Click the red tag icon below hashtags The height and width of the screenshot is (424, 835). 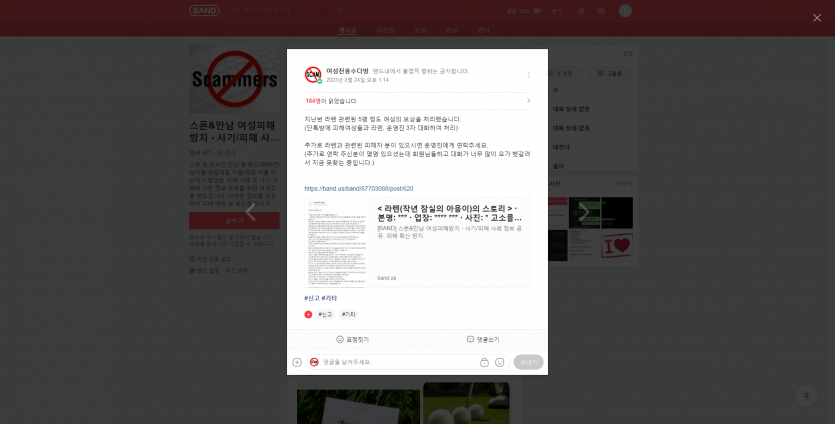coord(308,314)
